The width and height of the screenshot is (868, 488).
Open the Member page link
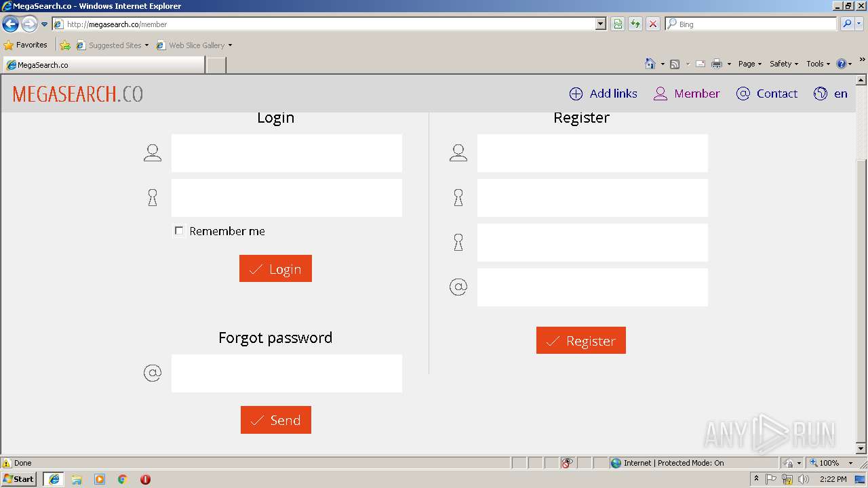coord(686,94)
